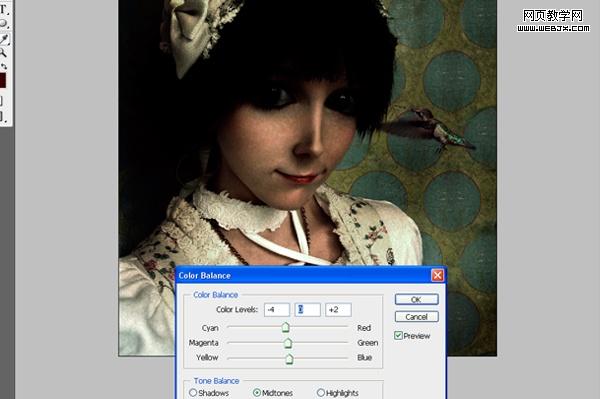Select the Type tool in the toolbox

click(4, 9)
